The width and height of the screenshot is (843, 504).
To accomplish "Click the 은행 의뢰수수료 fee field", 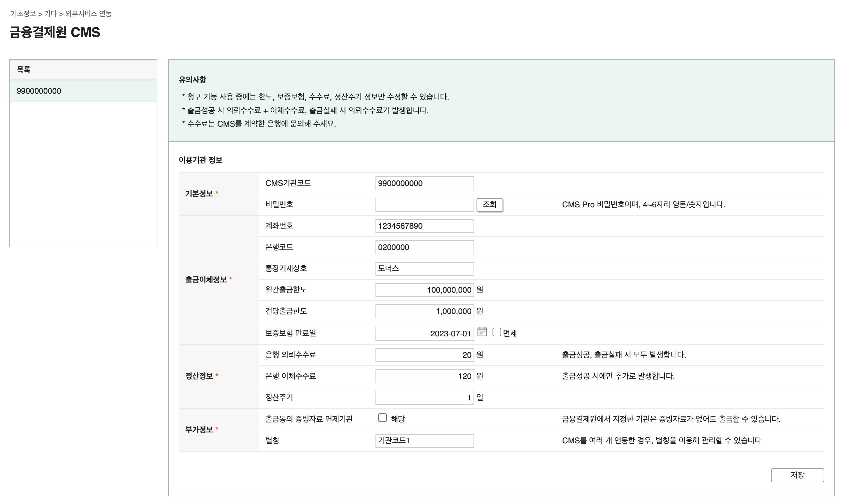I will (x=424, y=355).
